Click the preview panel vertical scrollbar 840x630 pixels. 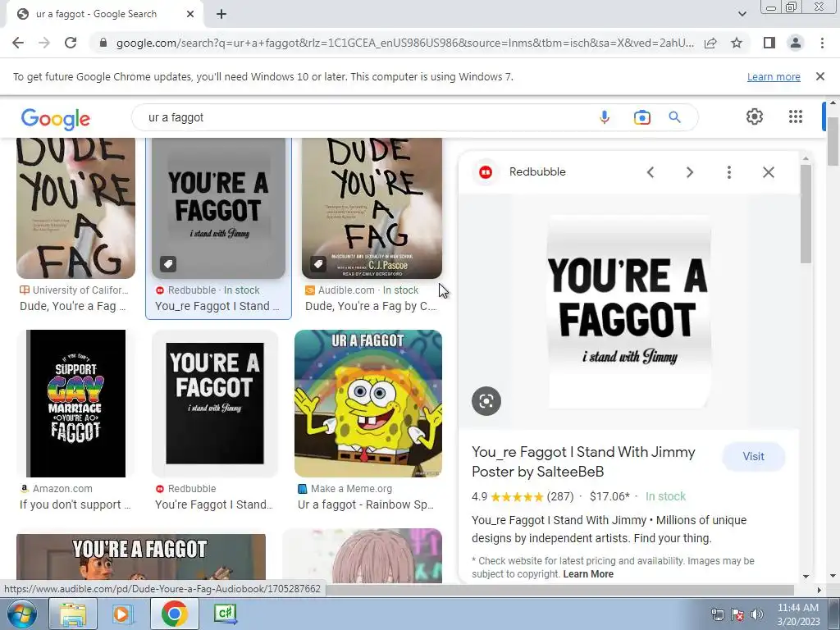pos(806,214)
